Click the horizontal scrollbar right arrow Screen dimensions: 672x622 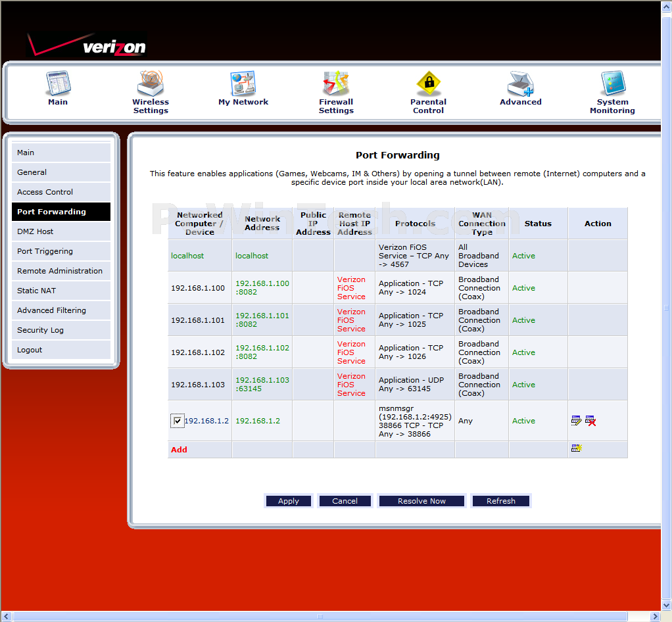click(655, 617)
